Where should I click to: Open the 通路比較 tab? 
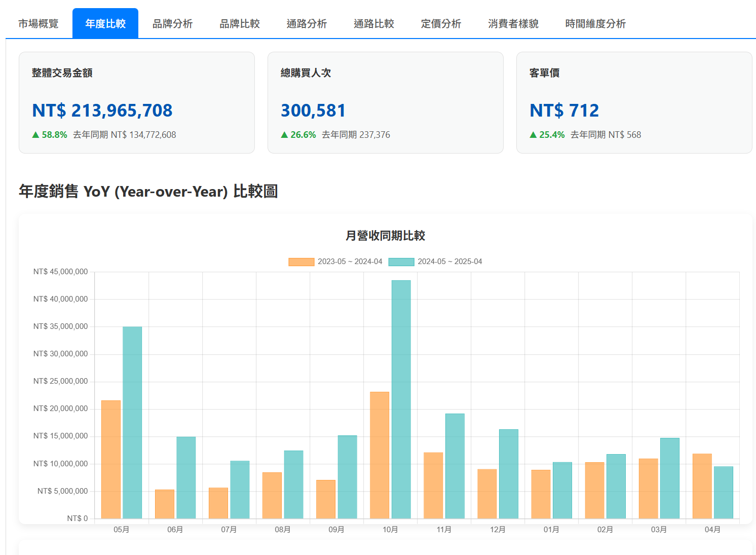pos(374,23)
